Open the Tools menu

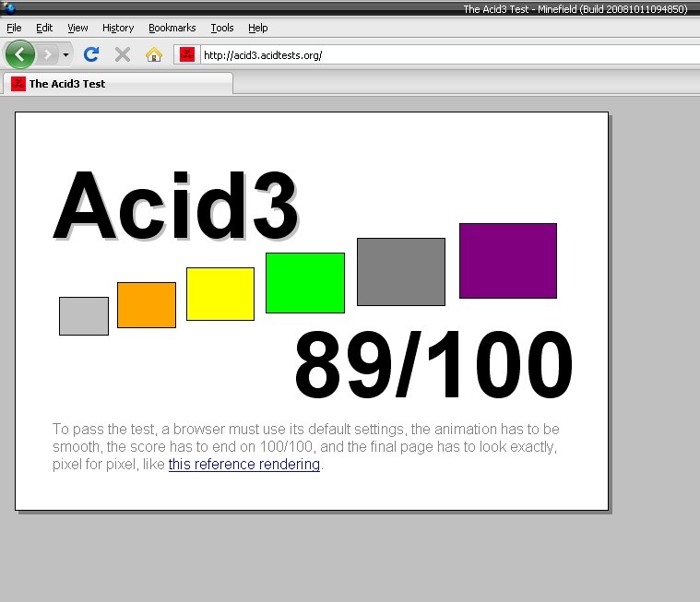222,28
